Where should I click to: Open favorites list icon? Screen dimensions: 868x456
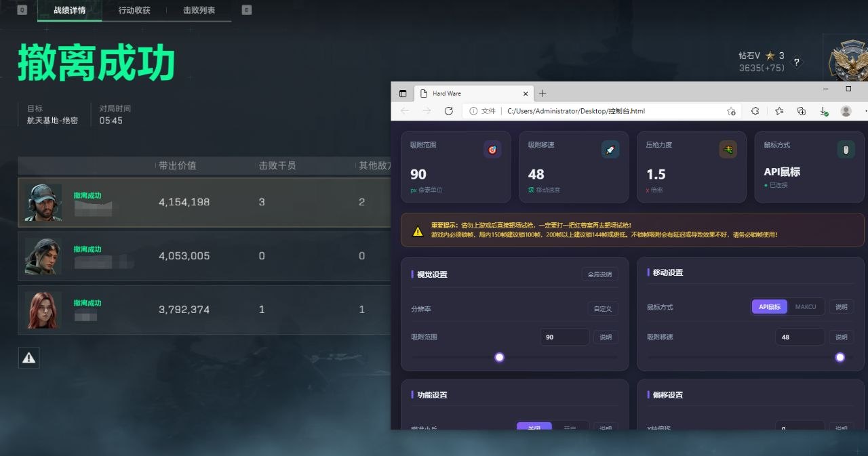click(778, 111)
